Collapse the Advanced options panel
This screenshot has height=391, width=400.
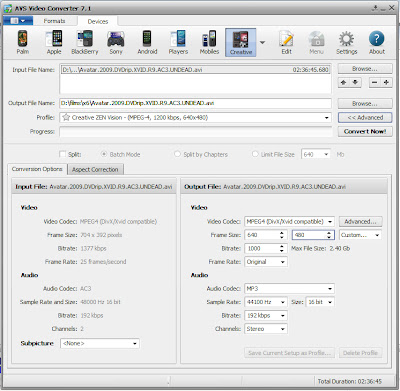point(365,117)
